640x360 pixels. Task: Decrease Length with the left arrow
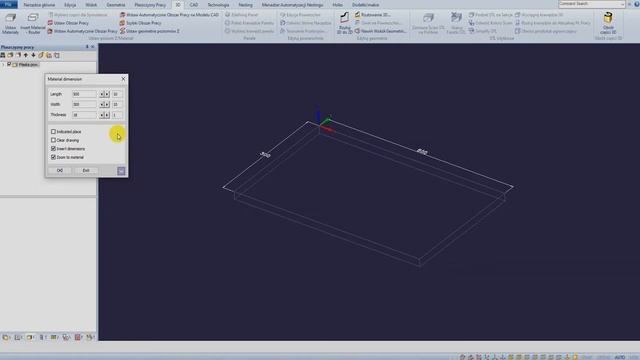102,94
